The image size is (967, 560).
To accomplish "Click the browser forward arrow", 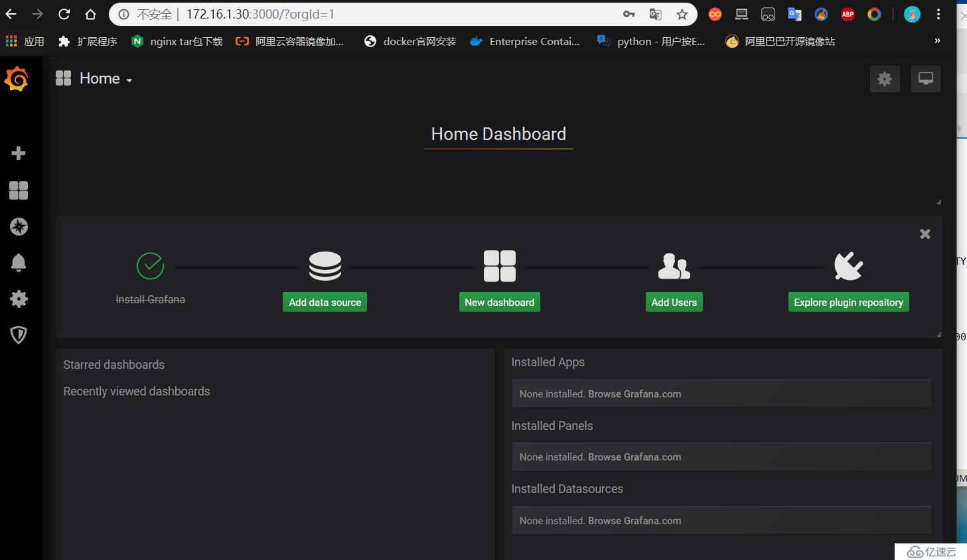I will click(38, 14).
